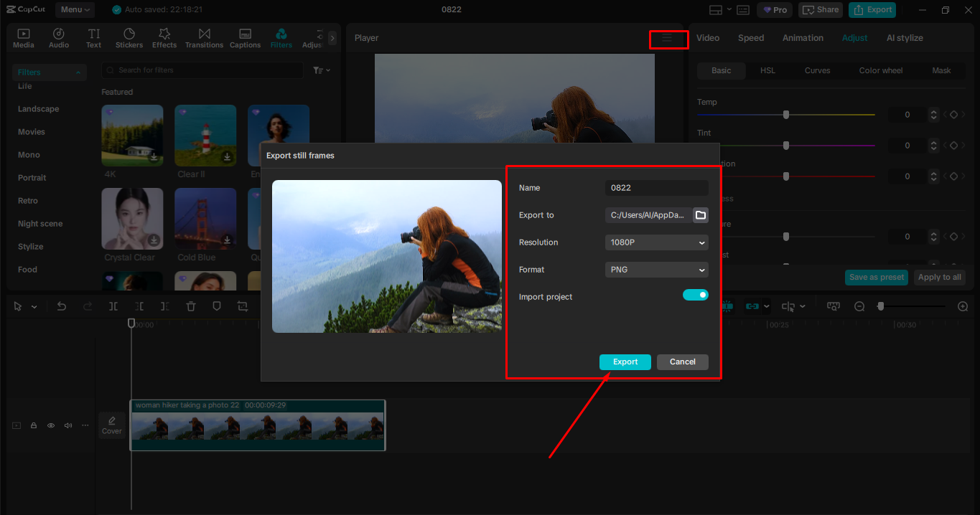
Task: Click Save as preset
Action: click(876, 277)
